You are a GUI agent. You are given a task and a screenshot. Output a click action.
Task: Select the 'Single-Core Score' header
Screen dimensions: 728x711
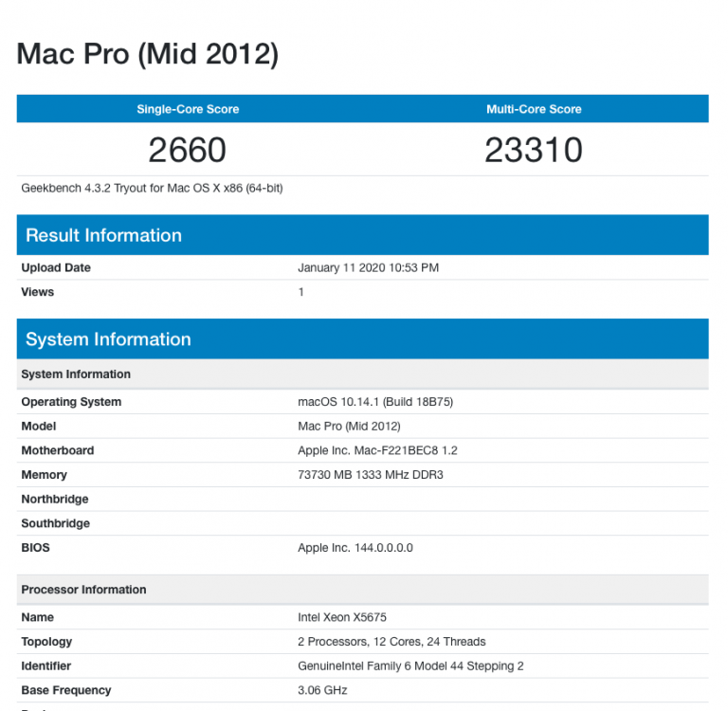click(188, 109)
